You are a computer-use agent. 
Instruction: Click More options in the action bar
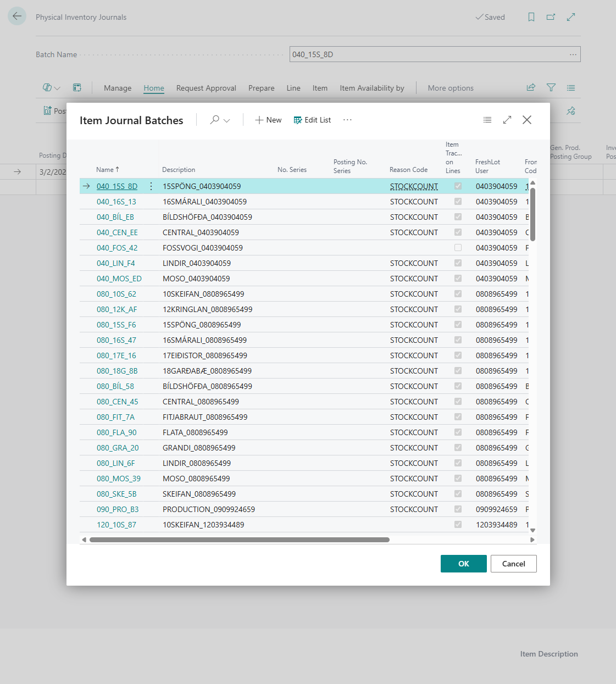pos(451,88)
